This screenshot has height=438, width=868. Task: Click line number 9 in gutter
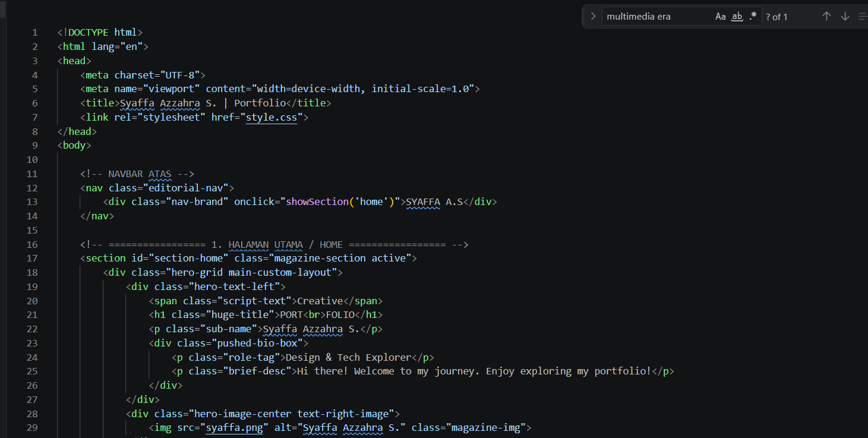tap(34, 146)
